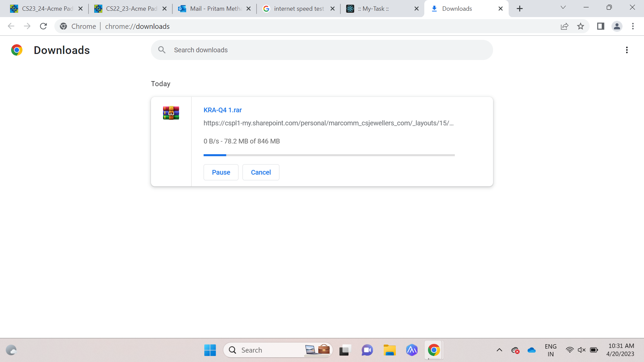Open a new browser tab

click(520, 9)
